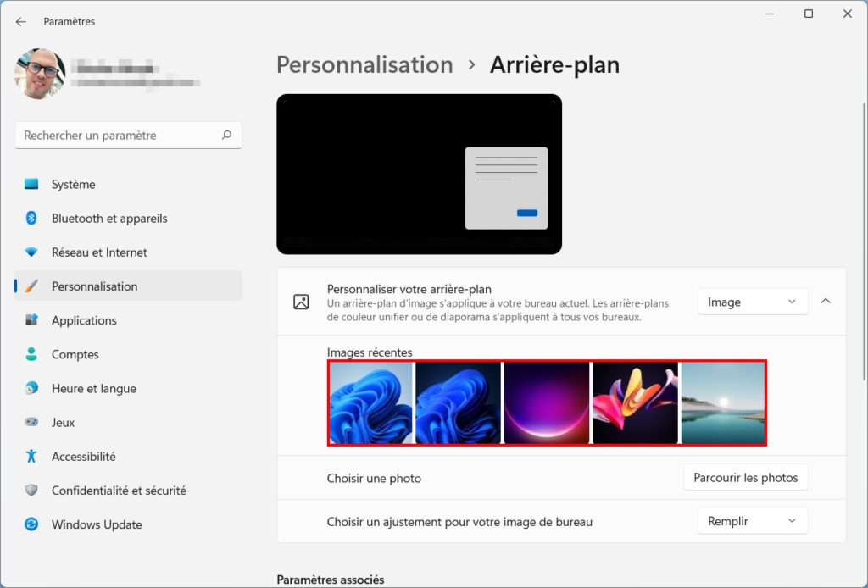Select the Système monitor icon
The height and width of the screenshot is (588, 868).
pyautogui.click(x=31, y=184)
